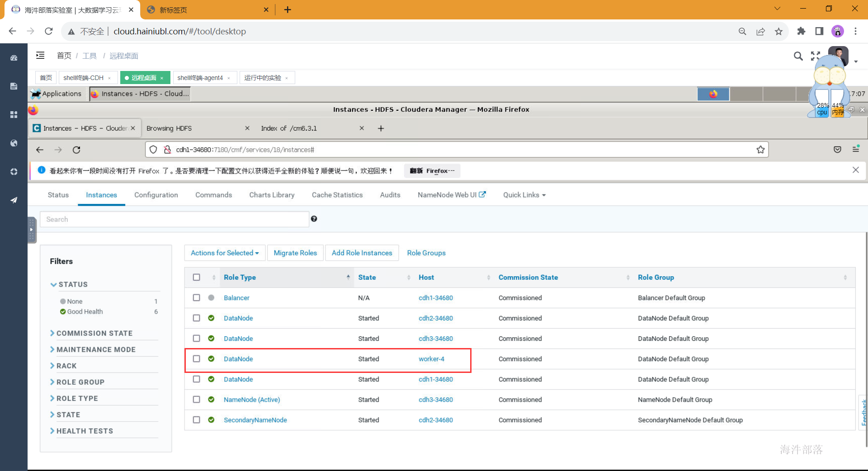Expand the STATE filter section
Screen dimensions: 868x471
tap(66, 414)
